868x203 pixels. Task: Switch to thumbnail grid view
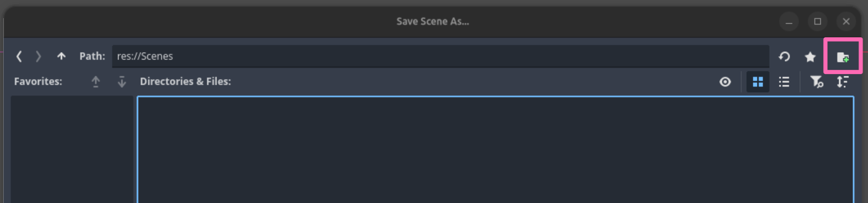(758, 82)
